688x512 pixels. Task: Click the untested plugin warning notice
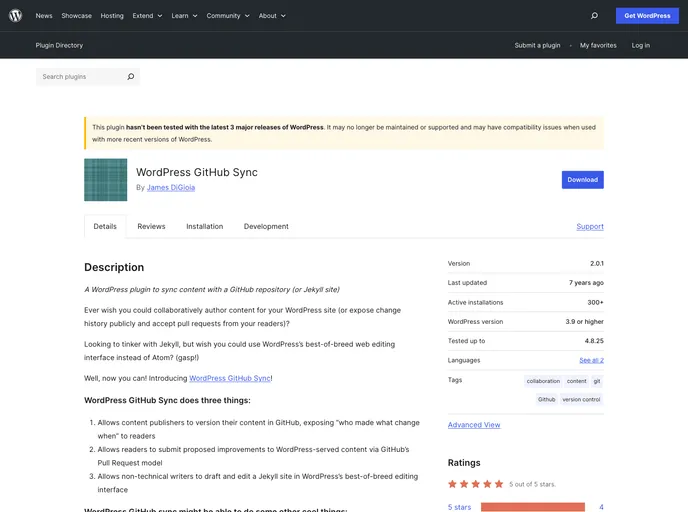tap(344, 133)
